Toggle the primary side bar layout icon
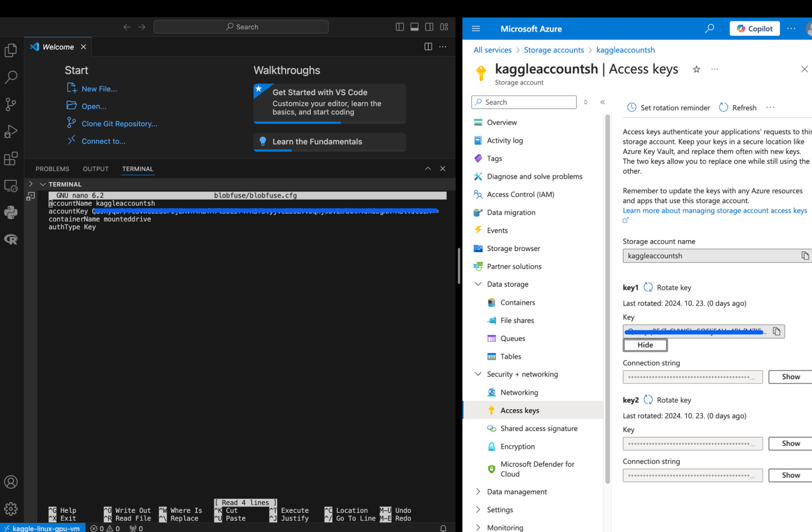 coord(400,27)
